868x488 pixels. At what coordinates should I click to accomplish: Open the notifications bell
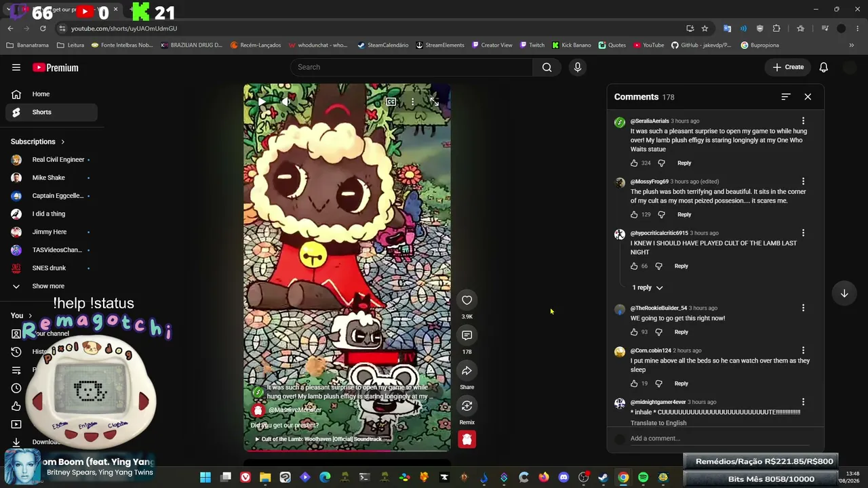[x=823, y=67]
